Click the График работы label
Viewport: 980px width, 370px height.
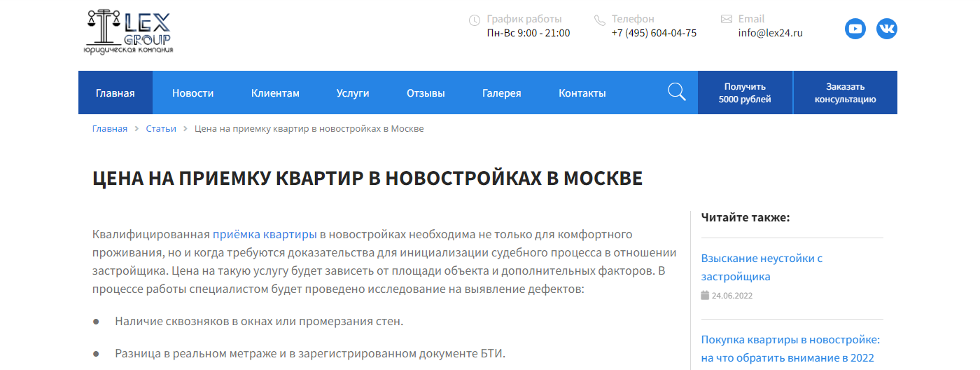click(524, 19)
